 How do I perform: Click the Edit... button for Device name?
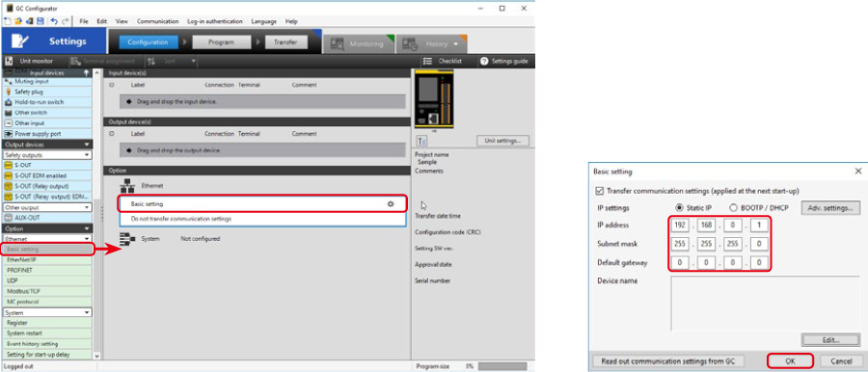[830, 340]
